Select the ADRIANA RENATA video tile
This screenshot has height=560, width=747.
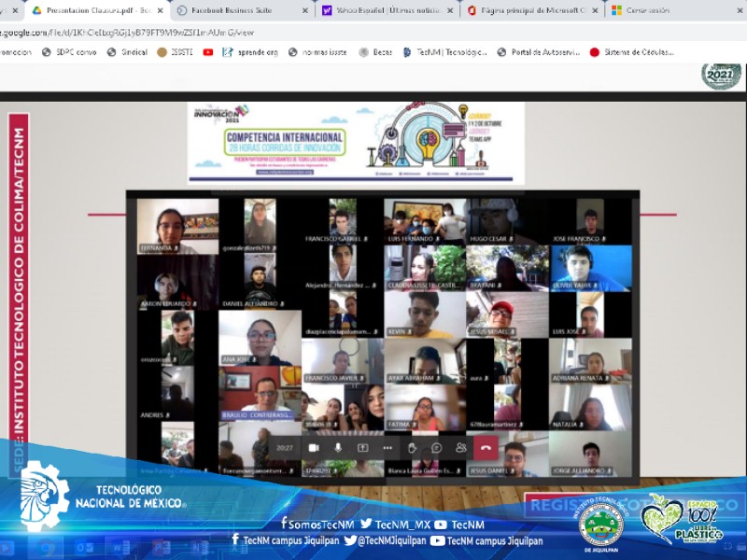[590, 361]
